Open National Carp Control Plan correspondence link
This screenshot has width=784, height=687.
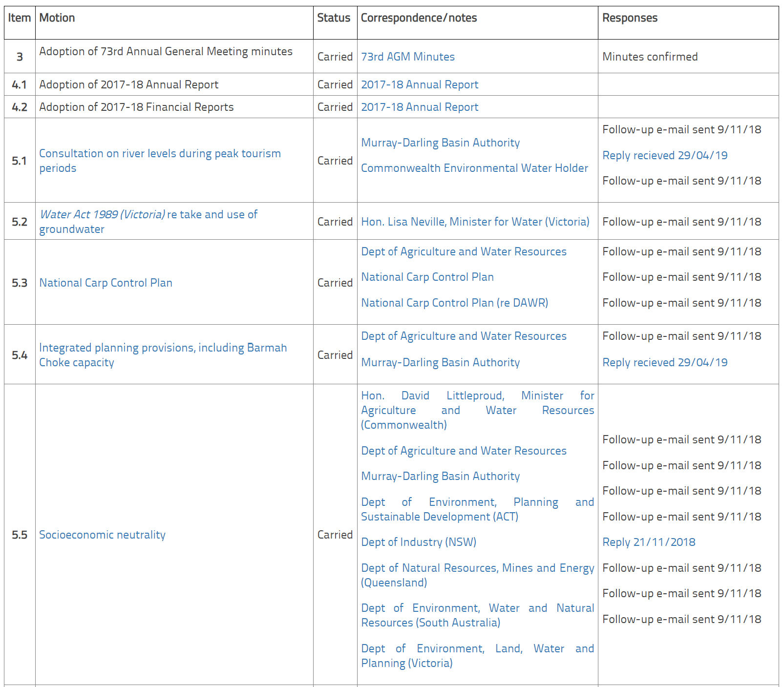(427, 277)
